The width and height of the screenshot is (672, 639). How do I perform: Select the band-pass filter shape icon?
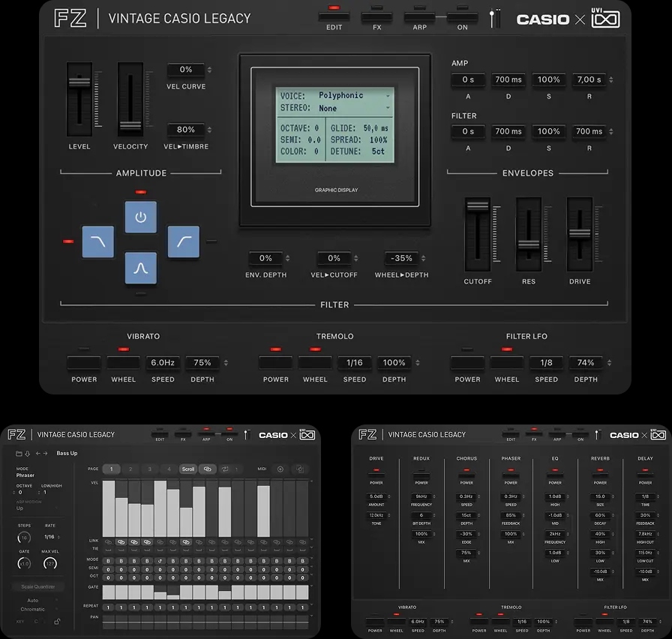(140, 268)
